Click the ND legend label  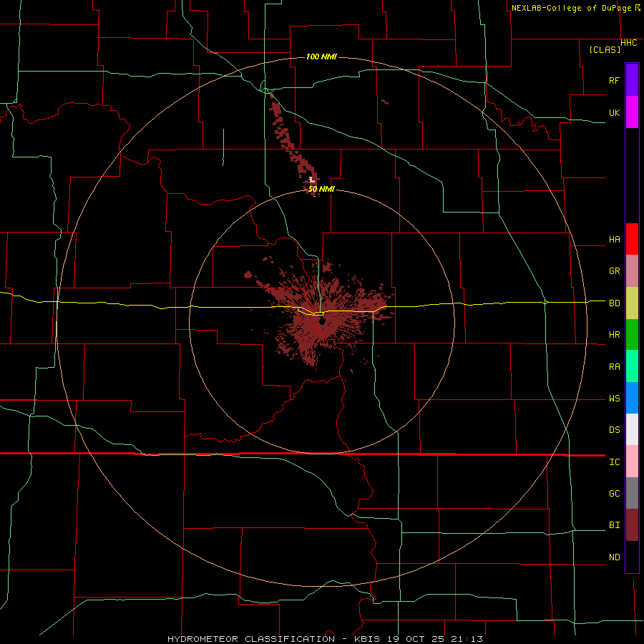pyautogui.click(x=614, y=557)
